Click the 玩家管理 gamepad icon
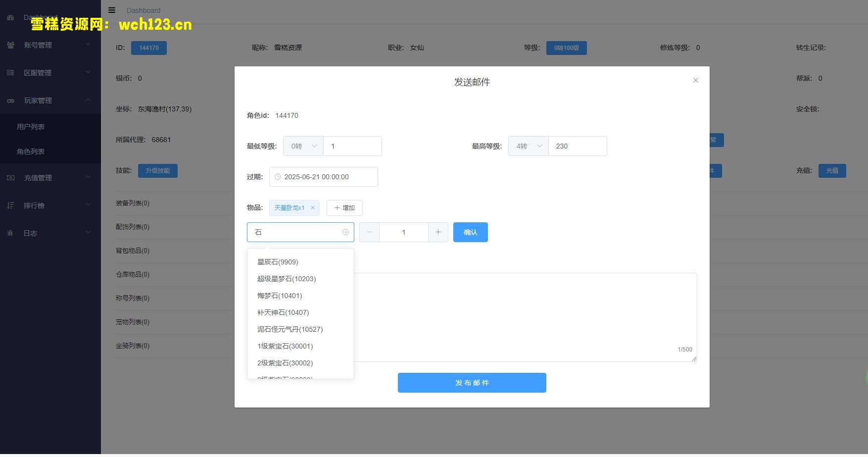This screenshot has height=457, width=868. point(10,101)
